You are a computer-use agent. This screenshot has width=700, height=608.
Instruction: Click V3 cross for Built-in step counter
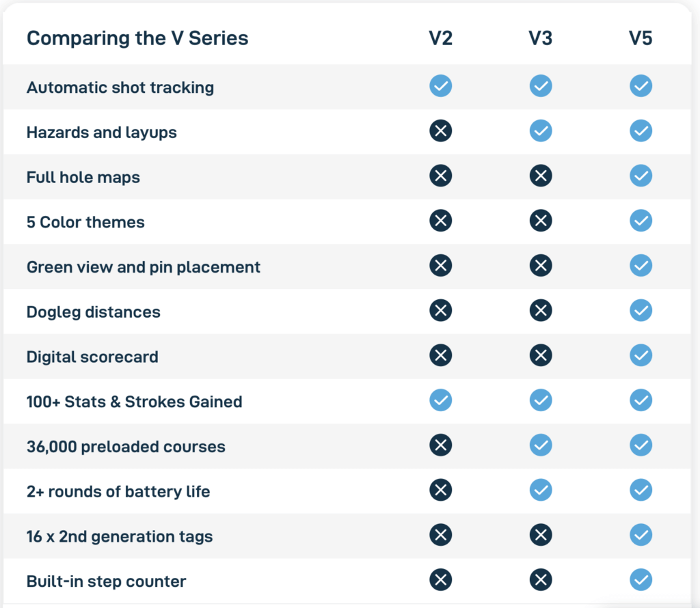pos(541,580)
